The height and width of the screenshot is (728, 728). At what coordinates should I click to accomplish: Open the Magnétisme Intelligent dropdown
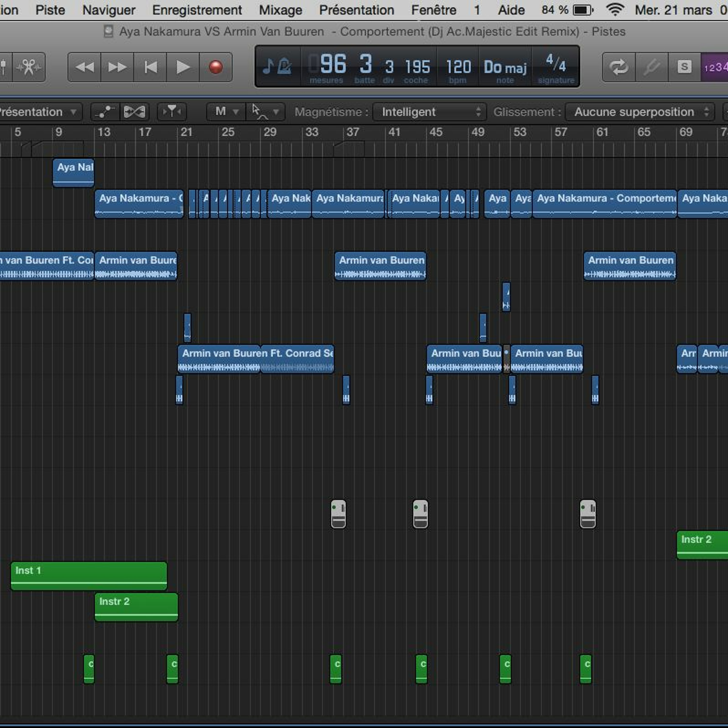pos(429,112)
